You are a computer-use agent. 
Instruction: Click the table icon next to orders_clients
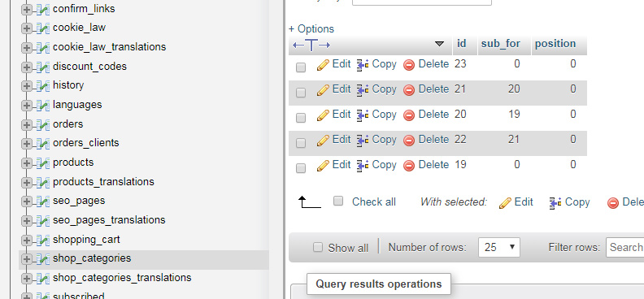click(43, 144)
